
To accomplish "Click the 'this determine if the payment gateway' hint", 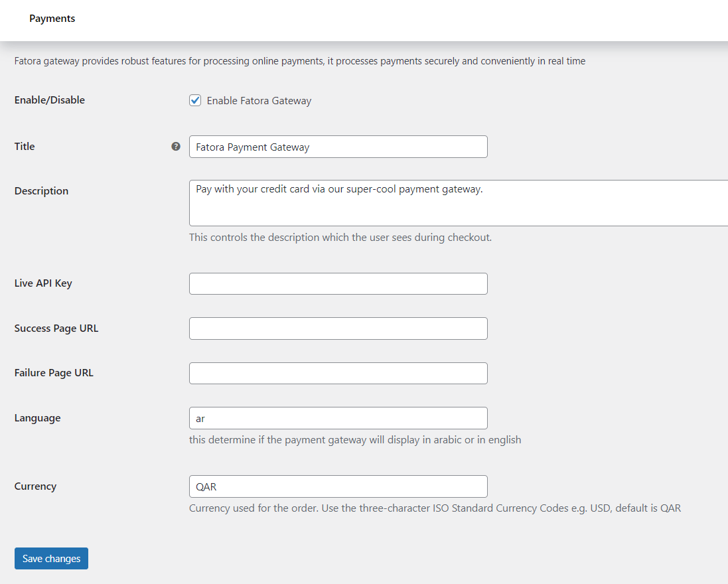I will point(355,439).
